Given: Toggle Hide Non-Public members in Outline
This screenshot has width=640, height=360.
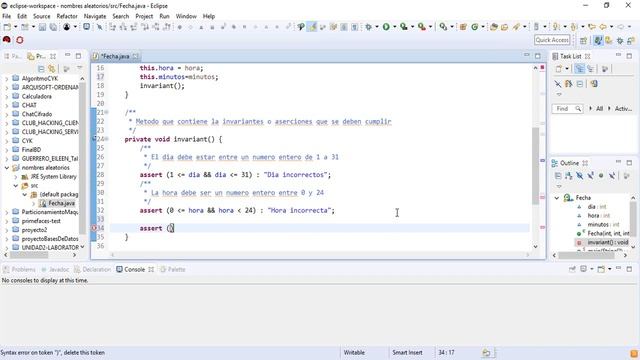Looking at the screenshot, I should (601, 176).
